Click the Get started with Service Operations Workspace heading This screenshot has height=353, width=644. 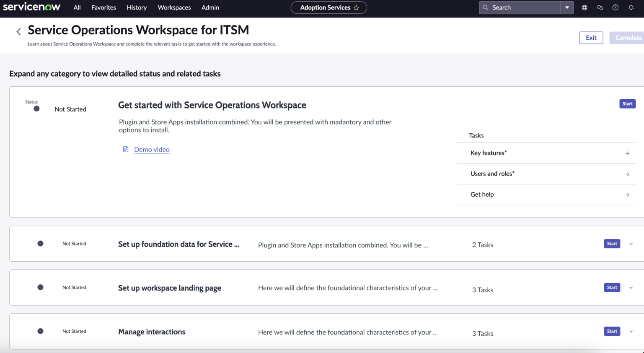pos(212,105)
